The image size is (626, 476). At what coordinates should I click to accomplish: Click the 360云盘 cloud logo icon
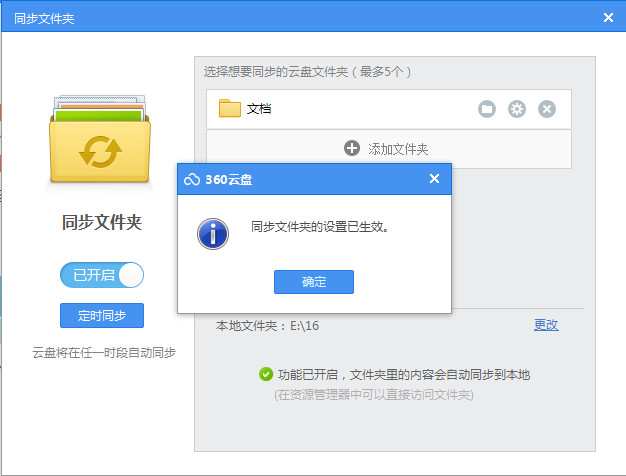pyautogui.click(x=192, y=179)
